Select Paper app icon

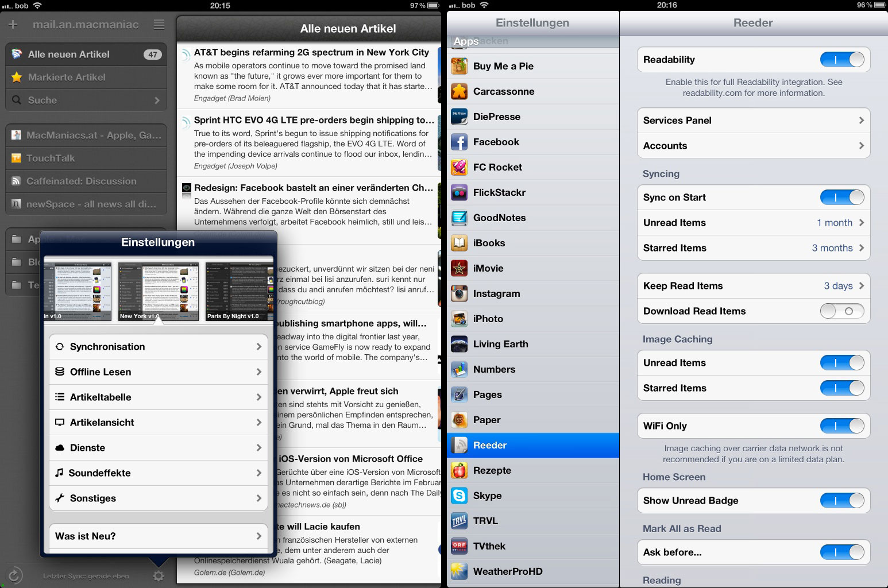point(459,420)
